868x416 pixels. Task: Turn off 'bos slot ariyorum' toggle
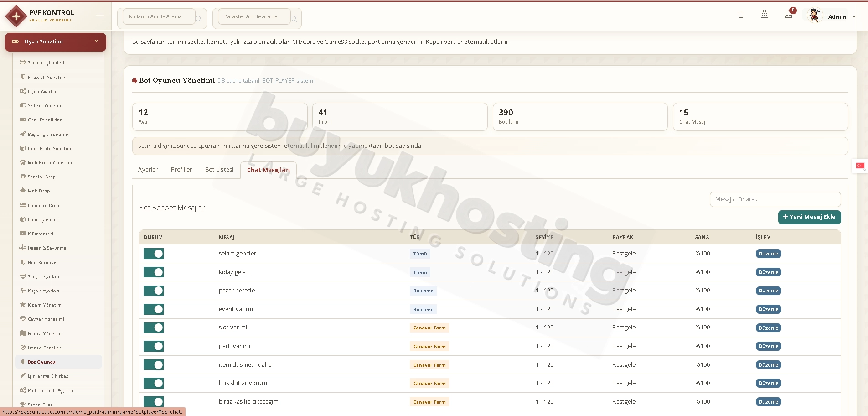click(154, 383)
